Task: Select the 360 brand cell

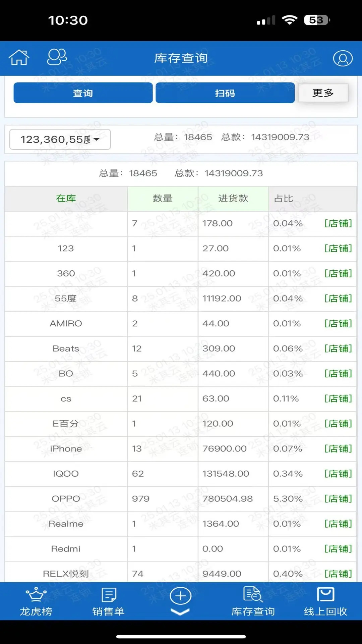Action: point(66,273)
